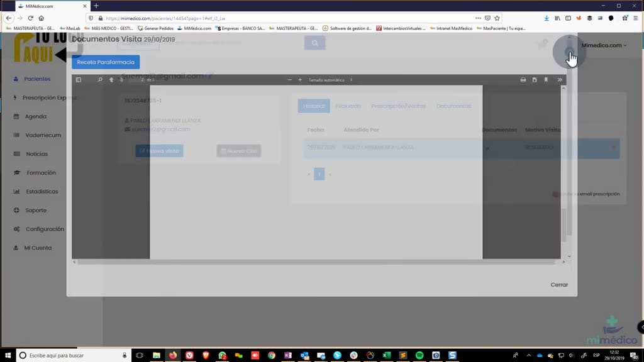
Task: Open OneNote from the taskbar
Action: pyautogui.click(x=288, y=355)
